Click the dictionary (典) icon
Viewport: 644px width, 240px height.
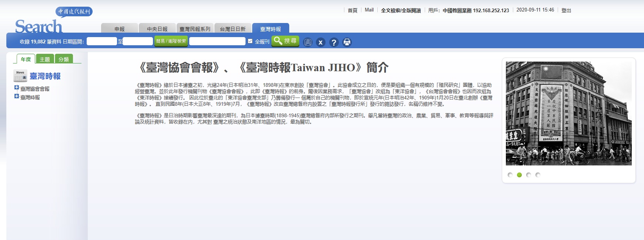click(308, 42)
